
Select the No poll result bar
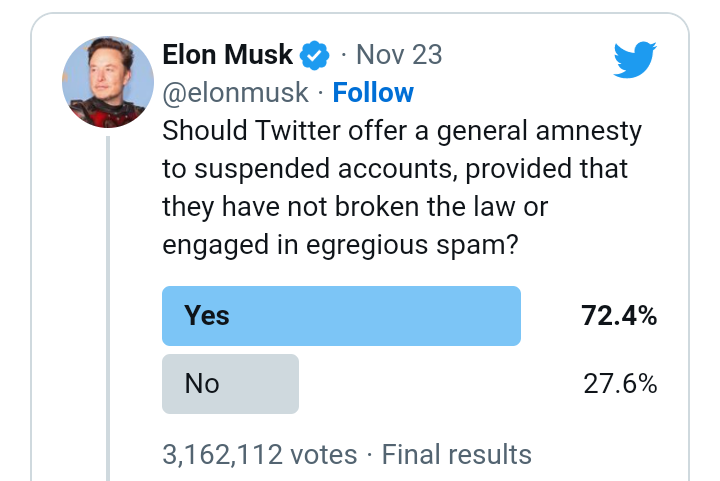tap(230, 384)
